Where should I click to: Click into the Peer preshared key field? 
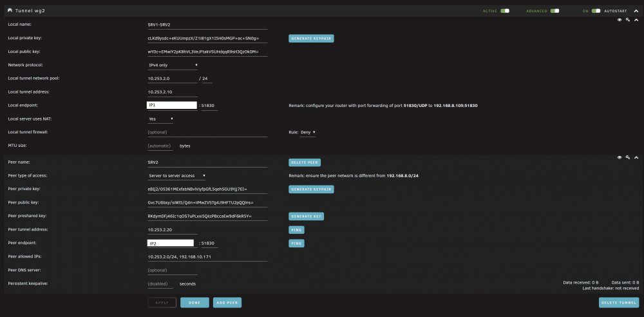[x=208, y=216]
